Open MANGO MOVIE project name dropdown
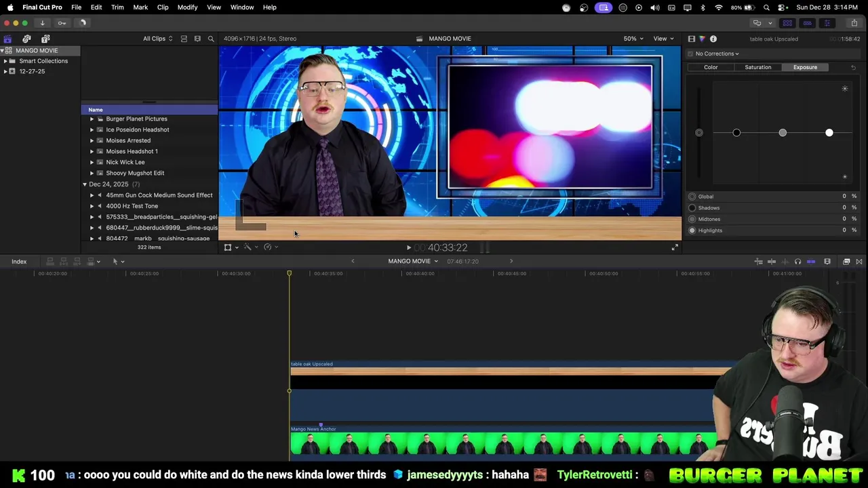Viewport: 868px width, 488px height. [413, 261]
